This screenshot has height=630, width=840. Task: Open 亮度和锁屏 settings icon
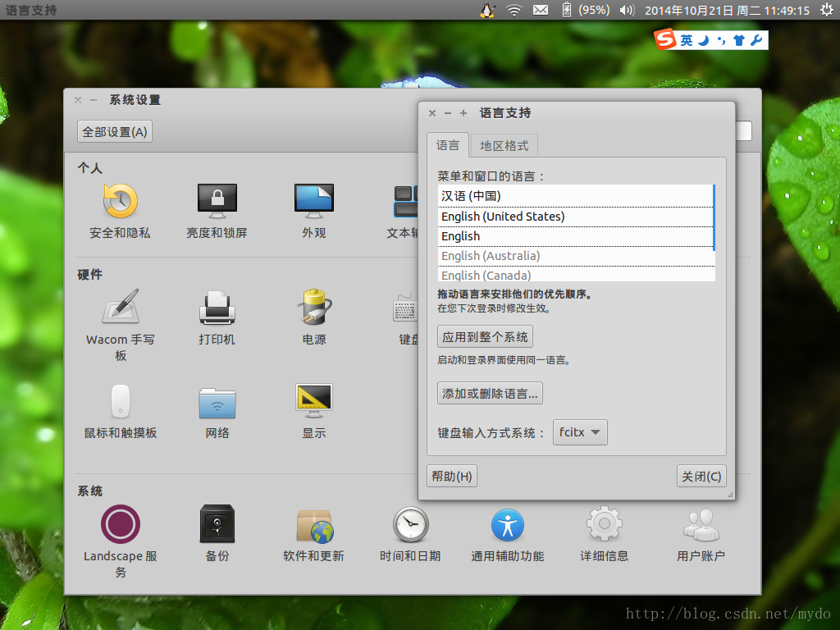tap(217, 202)
